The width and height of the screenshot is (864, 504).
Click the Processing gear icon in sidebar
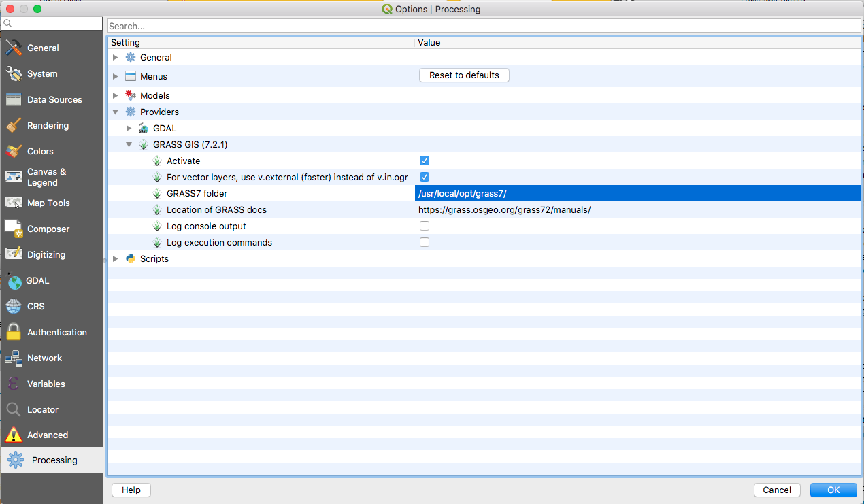(x=16, y=460)
